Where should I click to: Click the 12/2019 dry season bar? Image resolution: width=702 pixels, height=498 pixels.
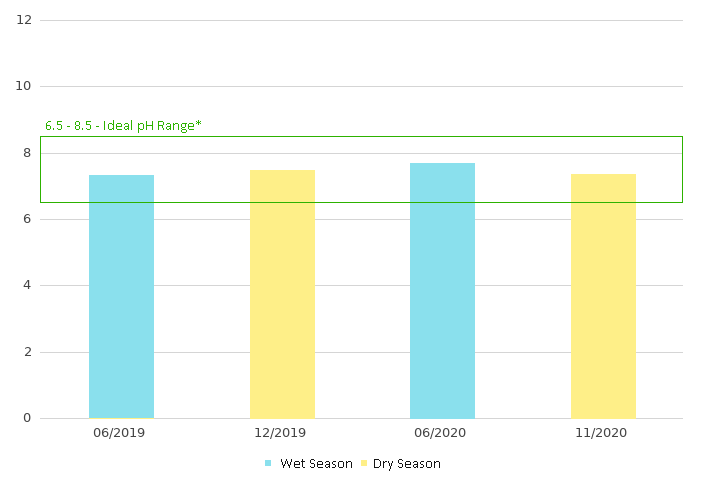[282, 294]
